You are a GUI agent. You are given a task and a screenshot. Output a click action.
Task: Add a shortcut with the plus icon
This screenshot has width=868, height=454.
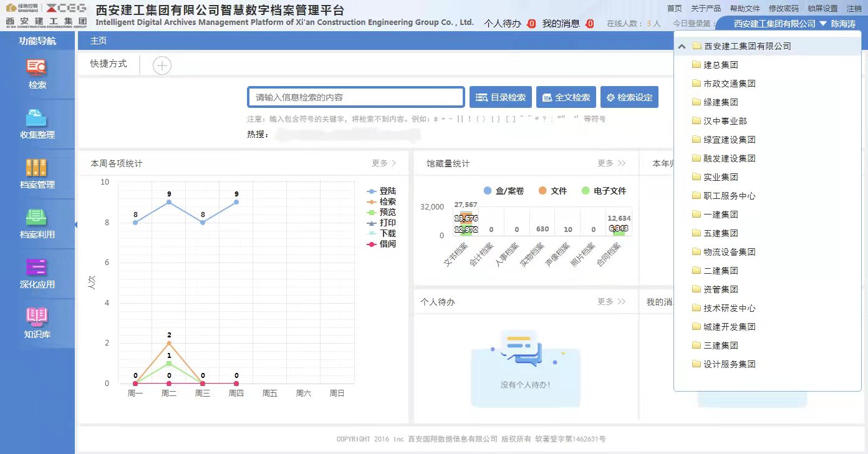(x=162, y=65)
